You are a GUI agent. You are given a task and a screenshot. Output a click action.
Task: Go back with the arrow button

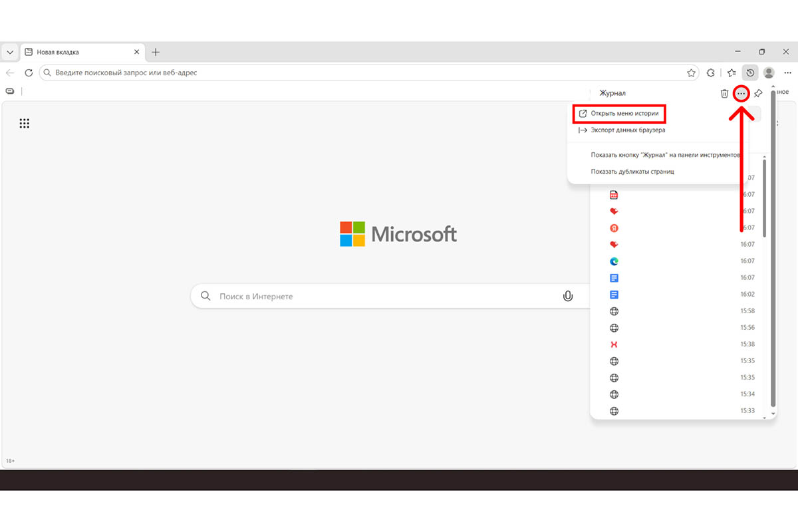[x=10, y=72]
